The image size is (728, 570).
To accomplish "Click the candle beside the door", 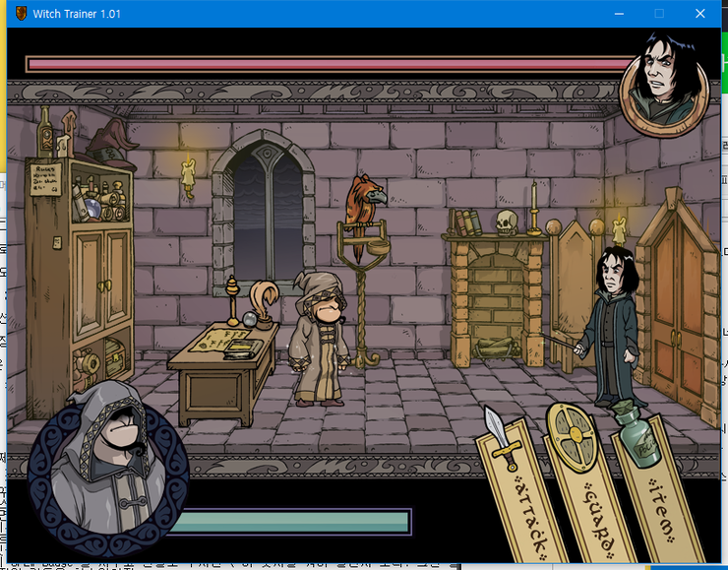I will 619,230.
